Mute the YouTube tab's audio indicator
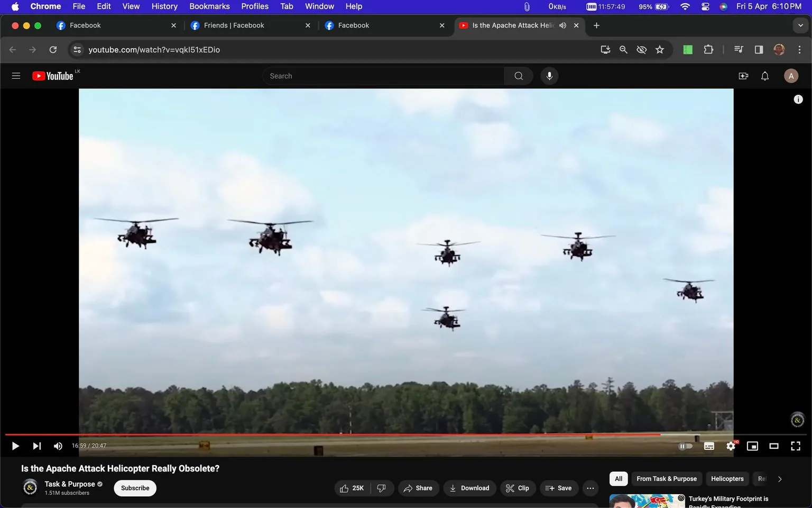 (562, 25)
